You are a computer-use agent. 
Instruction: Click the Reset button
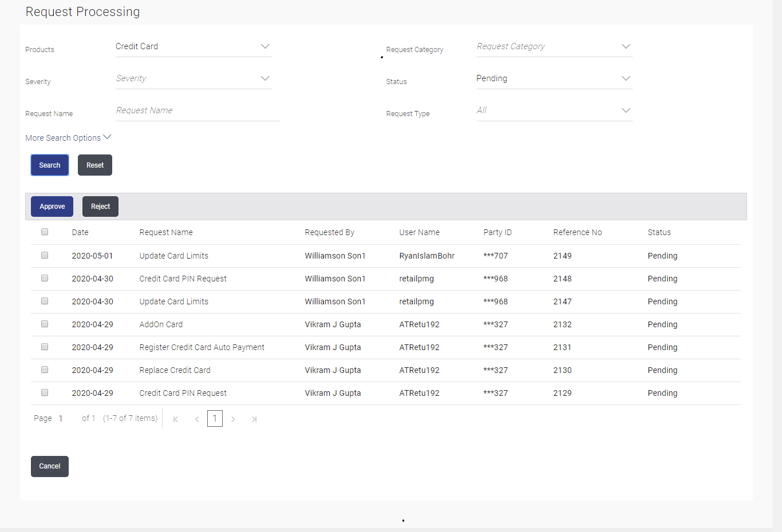[94, 165]
